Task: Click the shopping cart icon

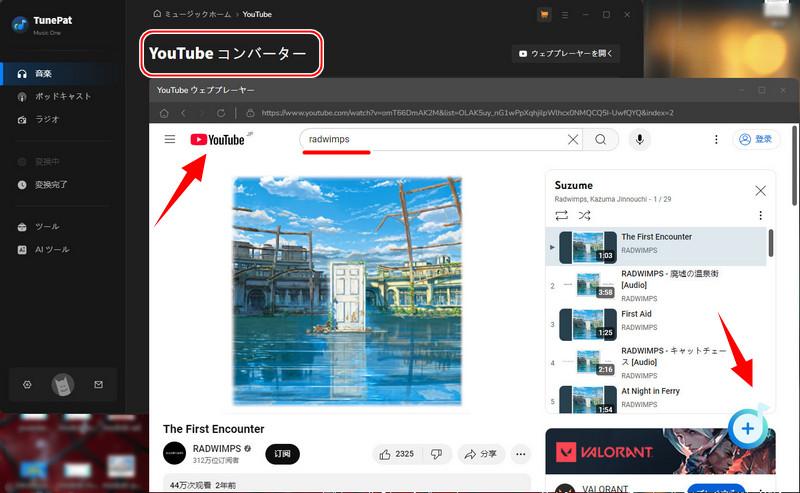Action: pos(544,15)
